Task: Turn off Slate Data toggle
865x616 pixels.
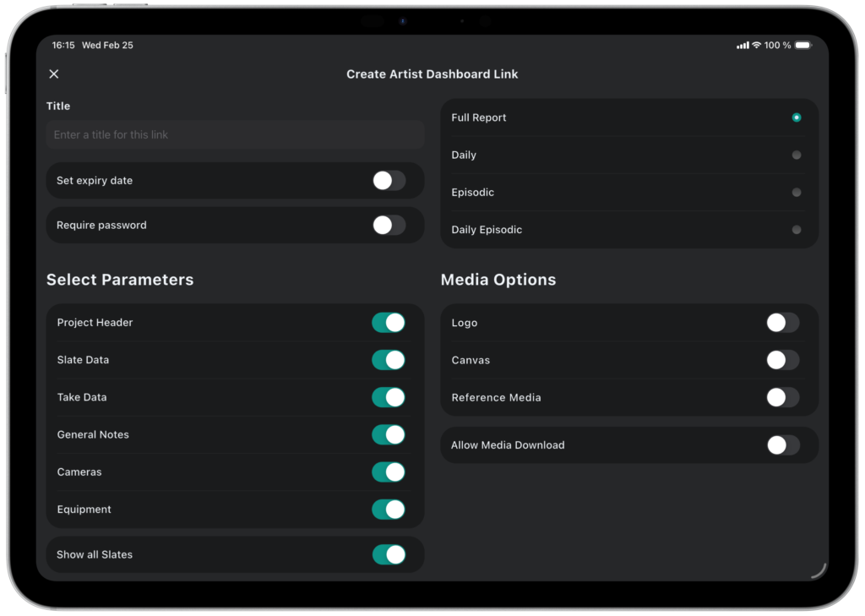Action: pos(389,360)
